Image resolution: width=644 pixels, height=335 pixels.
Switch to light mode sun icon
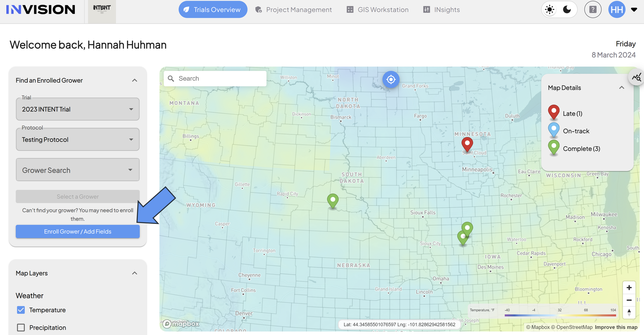click(x=550, y=10)
